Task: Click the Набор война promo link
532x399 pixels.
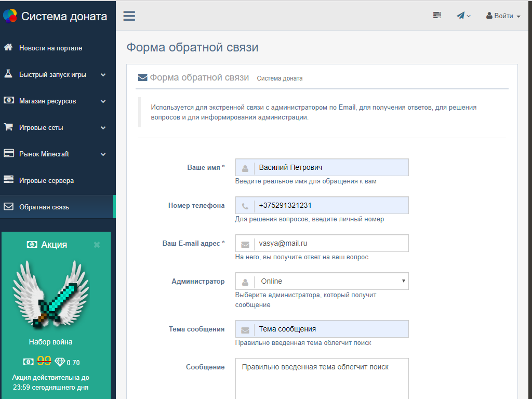Action: pyautogui.click(x=50, y=342)
